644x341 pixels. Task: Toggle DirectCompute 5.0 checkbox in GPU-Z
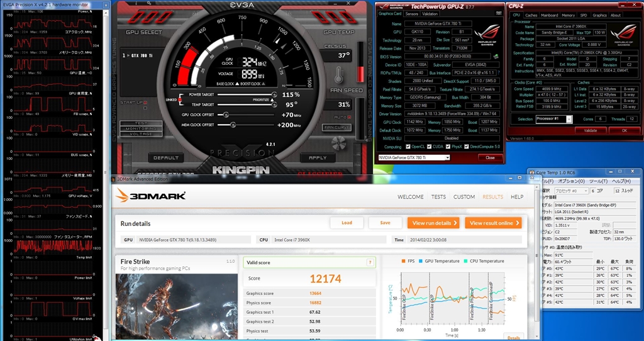(467, 147)
